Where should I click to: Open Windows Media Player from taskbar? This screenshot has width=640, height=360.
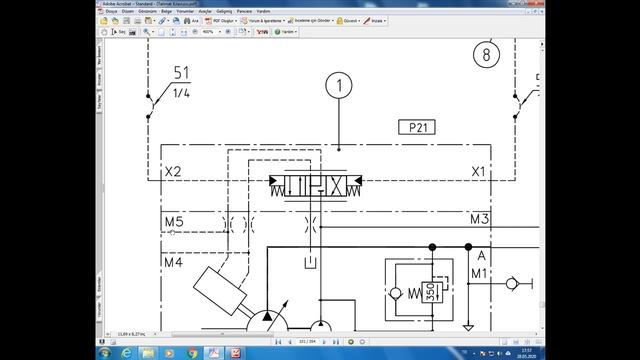click(x=169, y=353)
